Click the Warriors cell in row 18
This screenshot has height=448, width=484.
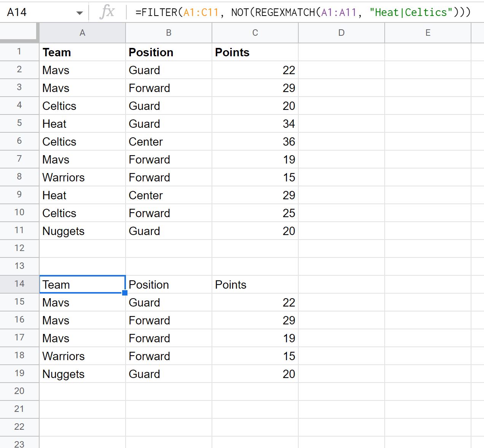coord(82,356)
